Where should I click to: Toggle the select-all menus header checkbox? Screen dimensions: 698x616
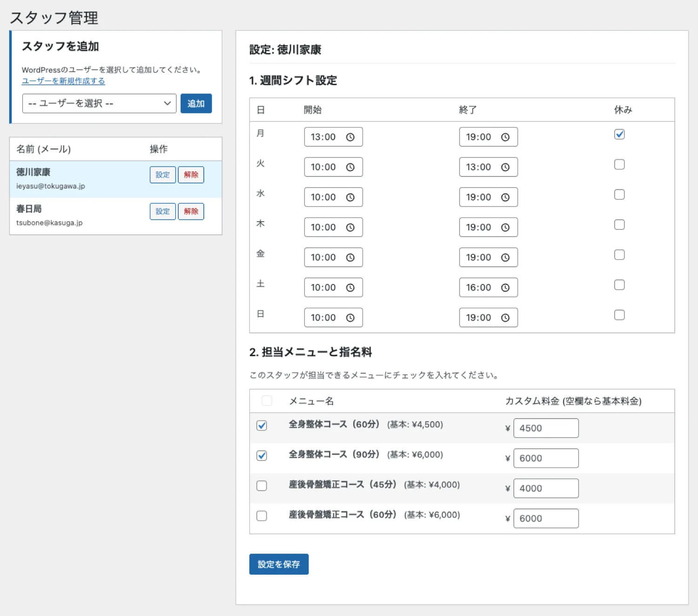pyautogui.click(x=267, y=401)
